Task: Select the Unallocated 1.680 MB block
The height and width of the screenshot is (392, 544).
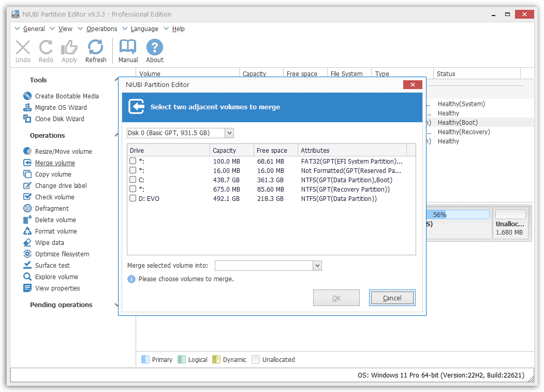Action: (x=510, y=223)
